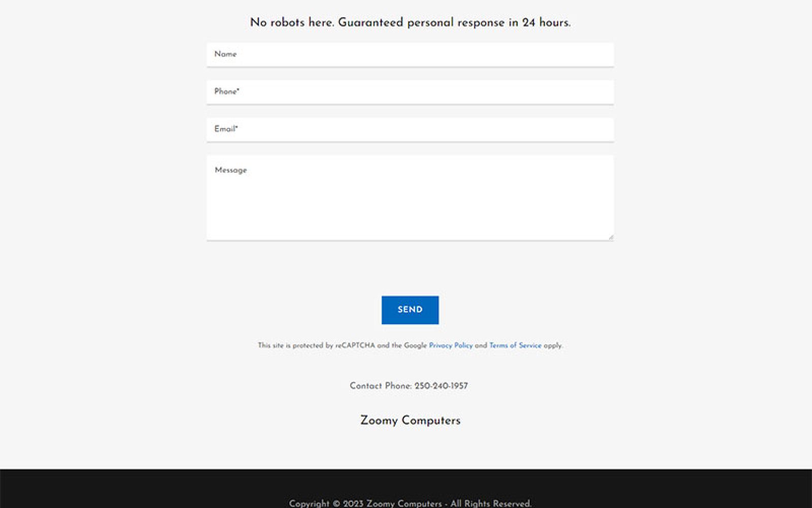The height and width of the screenshot is (508, 812).
Task: Click 'Guaranteed personal response' text
Action: pyautogui.click(x=421, y=23)
